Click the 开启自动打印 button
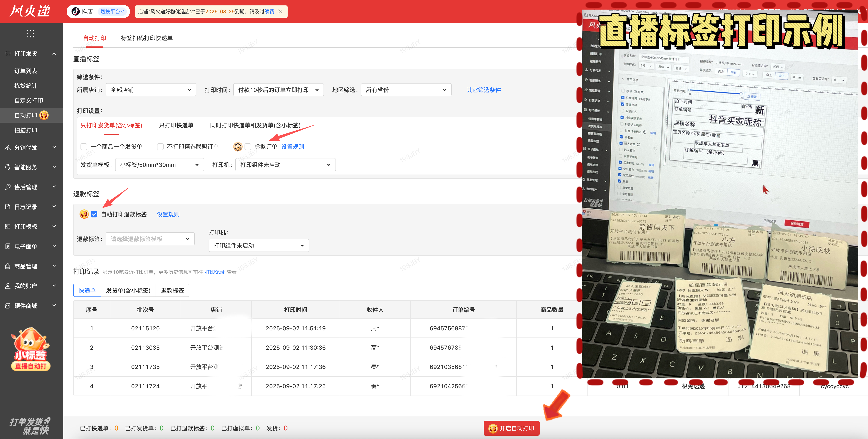The width and height of the screenshot is (868, 439). point(511,428)
